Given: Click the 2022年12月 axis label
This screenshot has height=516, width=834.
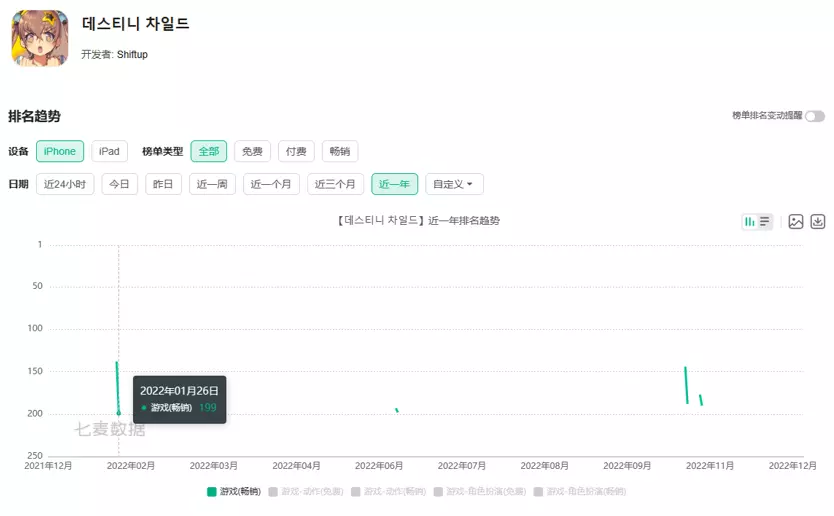Looking at the screenshot, I should click(x=793, y=465).
